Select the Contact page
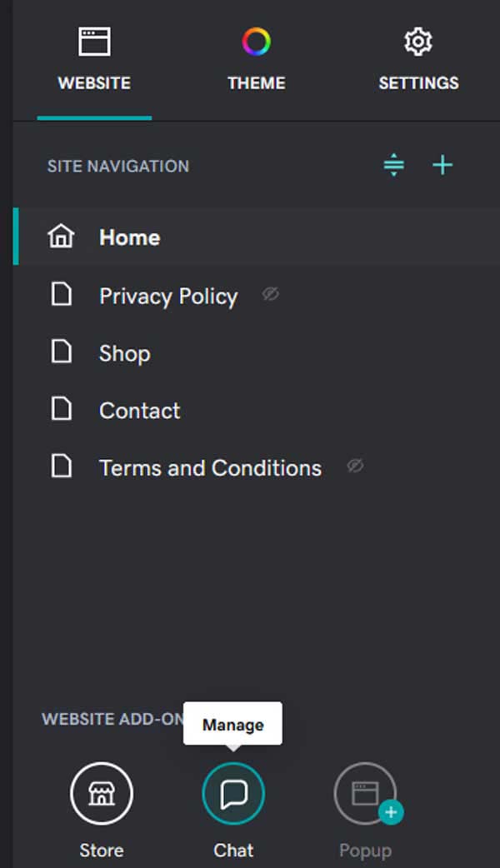The image size is (500, 868). point(138,409)
